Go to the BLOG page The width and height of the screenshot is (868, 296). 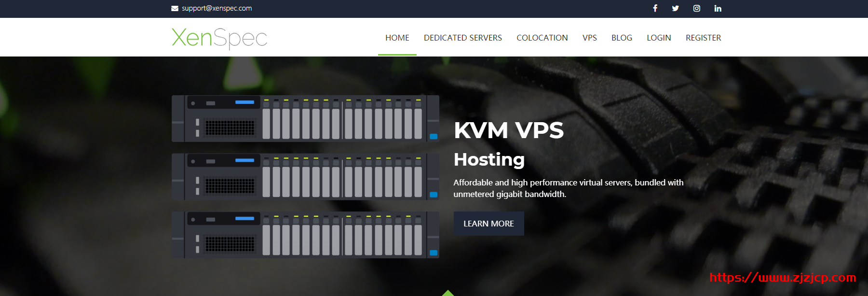tap(622, 38)
